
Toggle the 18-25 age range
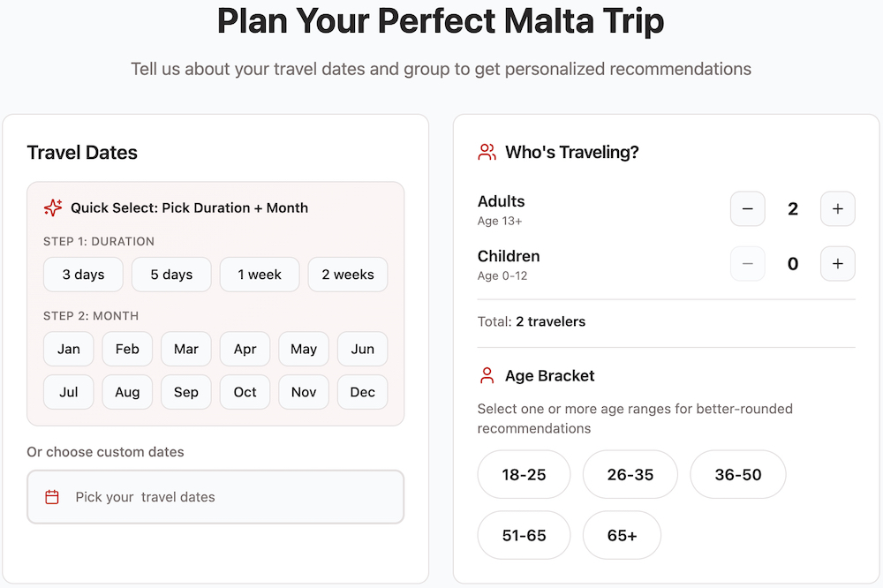(x=524, y=475)
